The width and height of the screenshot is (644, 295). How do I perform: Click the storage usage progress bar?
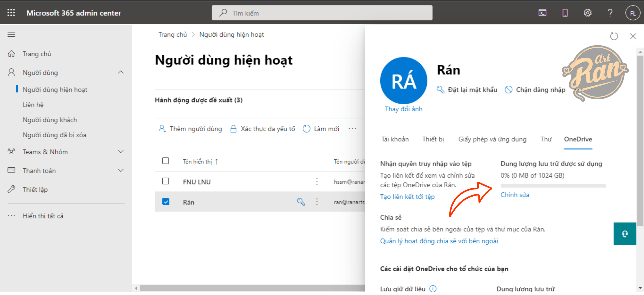click(x=553, y=185)
